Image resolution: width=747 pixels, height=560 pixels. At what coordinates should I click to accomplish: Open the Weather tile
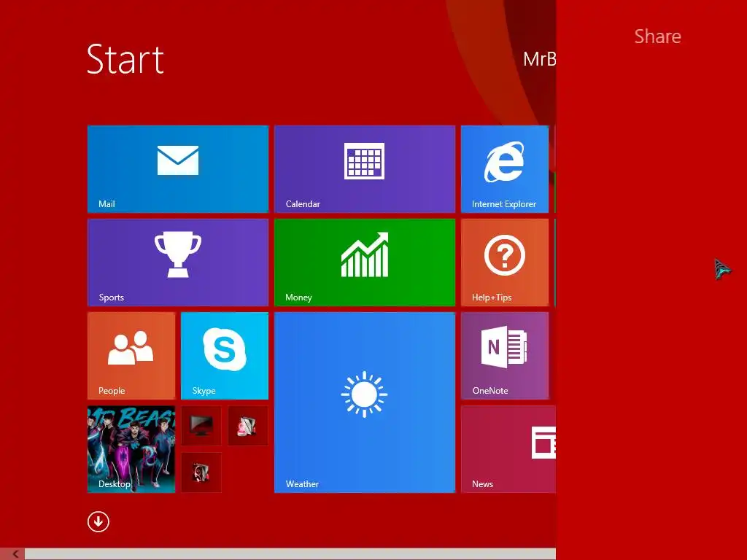(x=365, y=402)
